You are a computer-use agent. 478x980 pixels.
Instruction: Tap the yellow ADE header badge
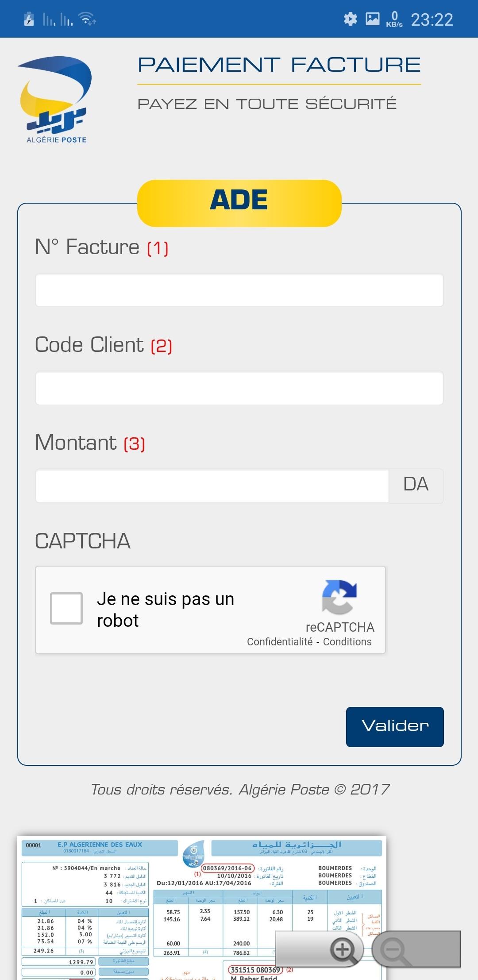[x=239, y=203]
